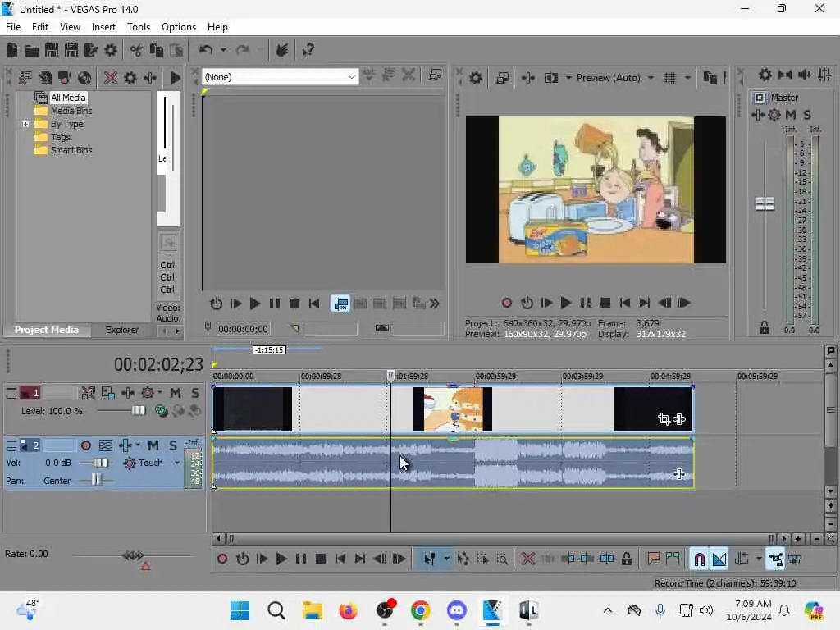
Task: Open the File menu
Action: click(x=13, y=27)
